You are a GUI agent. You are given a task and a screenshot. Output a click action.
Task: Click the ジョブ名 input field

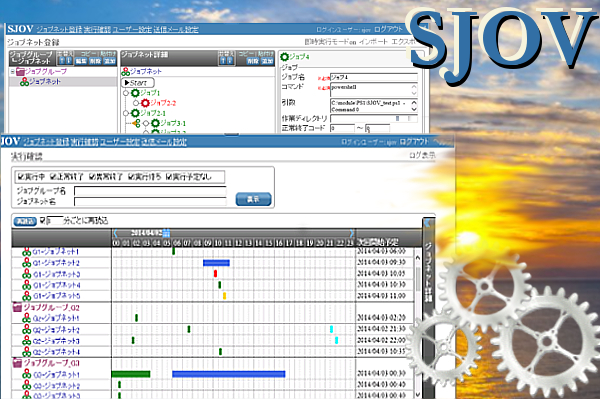373,77
